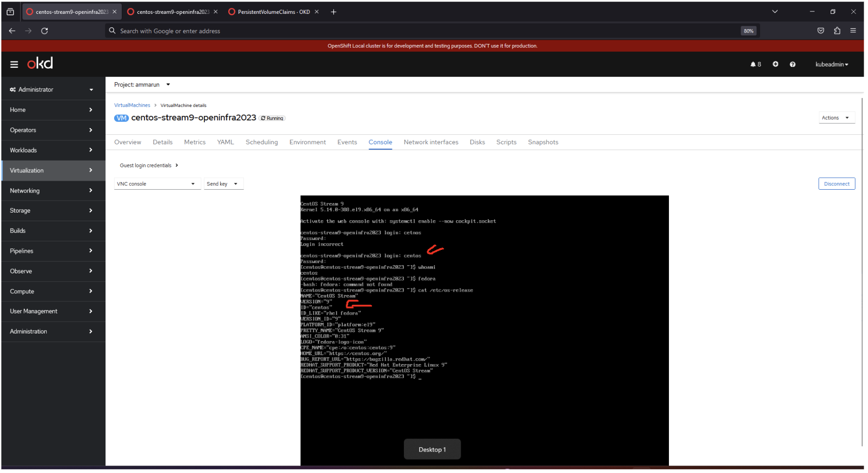The image size is (868, 473).
Task: Open the Overview tab
Action: [128, 143]
